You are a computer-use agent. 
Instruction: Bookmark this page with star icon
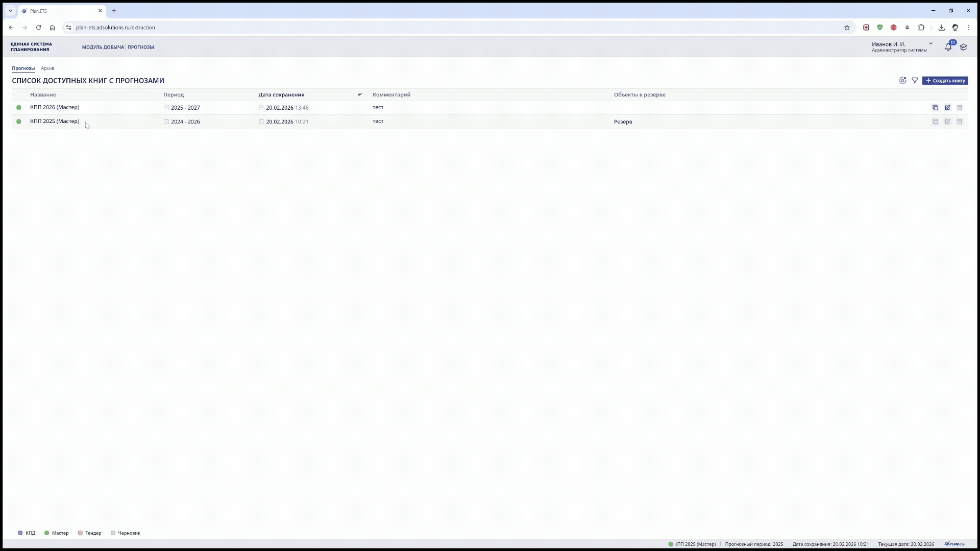(847, 28)
